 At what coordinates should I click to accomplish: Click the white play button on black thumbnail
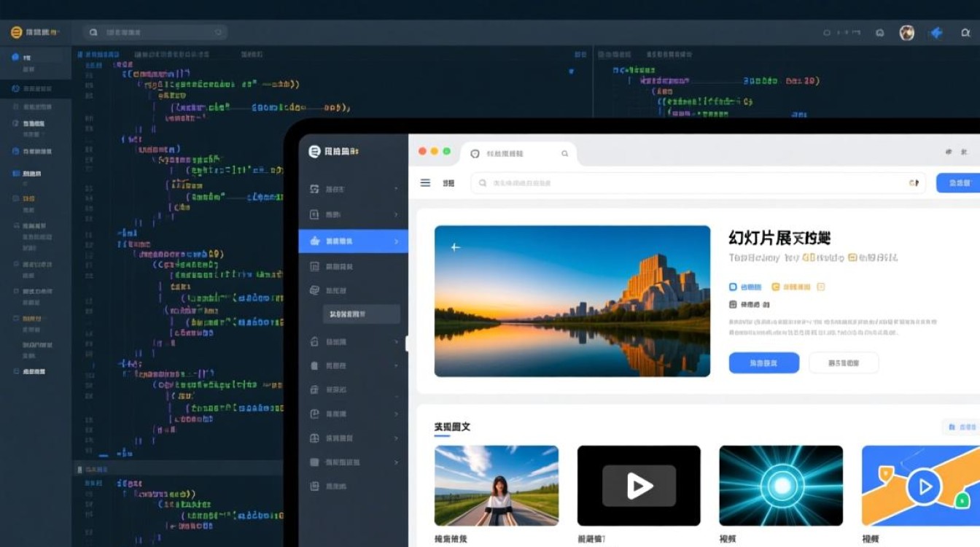[639, 486]
